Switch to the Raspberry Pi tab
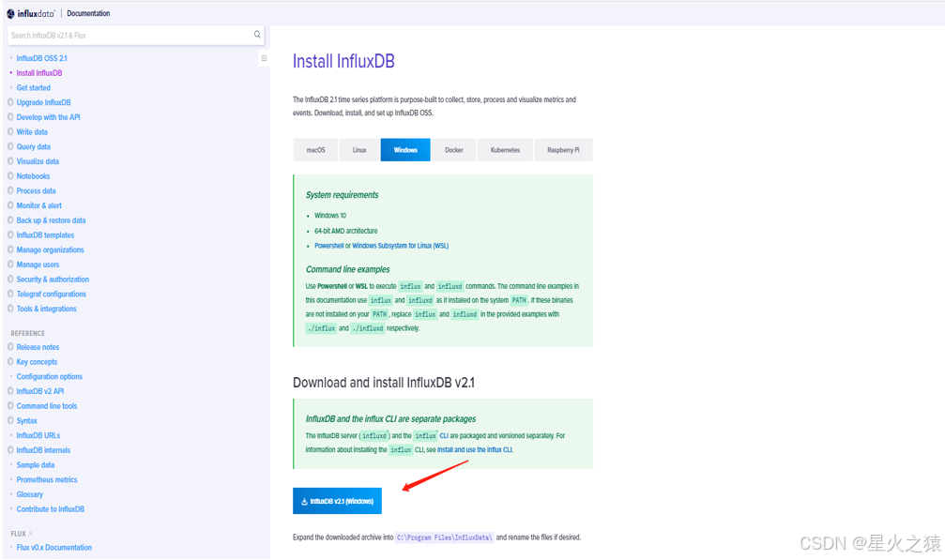This screenshot has width=945, height=560. [x=563, y=150]
